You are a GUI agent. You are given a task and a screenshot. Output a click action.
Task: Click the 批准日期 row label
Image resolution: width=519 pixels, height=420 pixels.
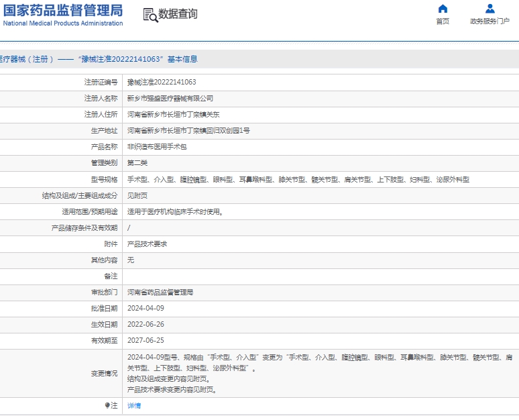104,308
